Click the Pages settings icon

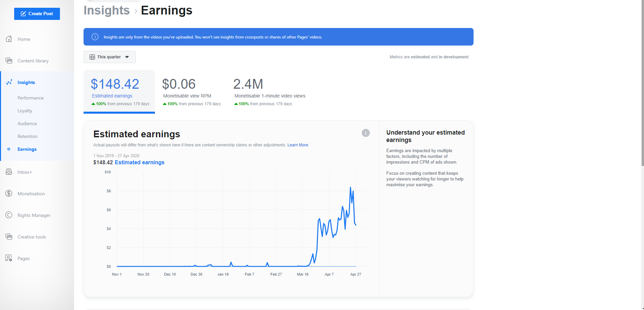pyautogui.click(x=9, y=258)
